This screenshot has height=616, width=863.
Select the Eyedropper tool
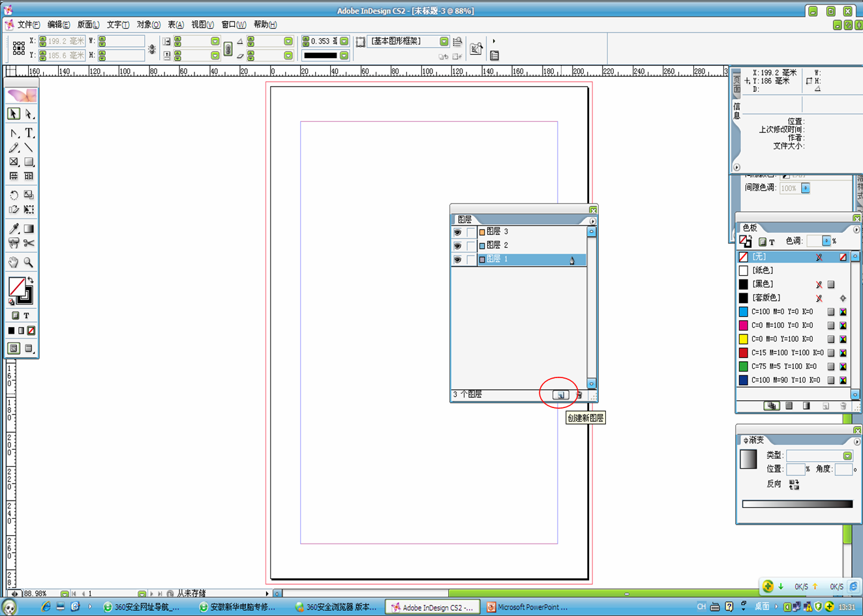[14, 229]
